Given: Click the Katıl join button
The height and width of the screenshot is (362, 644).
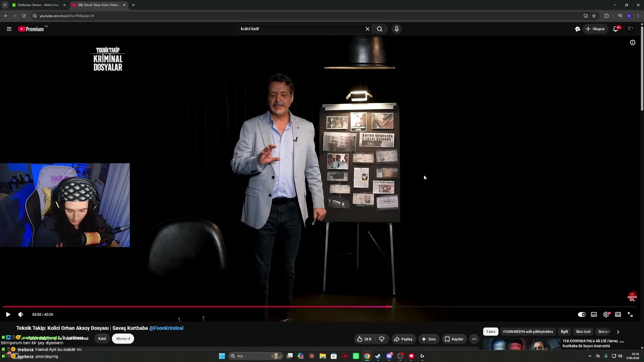Looking at the screenshot, I should [102, 338].
